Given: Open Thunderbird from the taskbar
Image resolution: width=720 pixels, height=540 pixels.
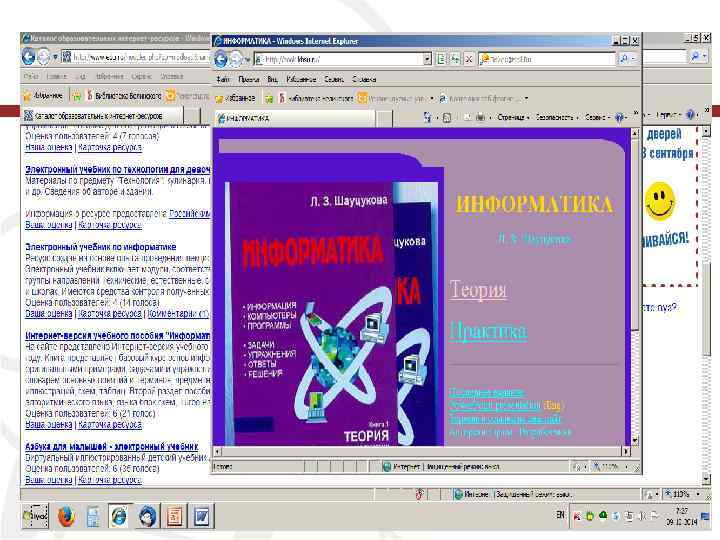Looking at the screenshot, I should (147, 517).
